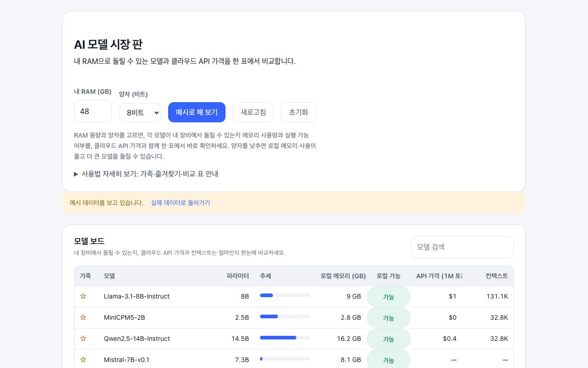The width and height of the screenshot is (588, 368).
Task: Click 가능 badge in MiniCPM5-2B row
Action: [x=389, y=318]
